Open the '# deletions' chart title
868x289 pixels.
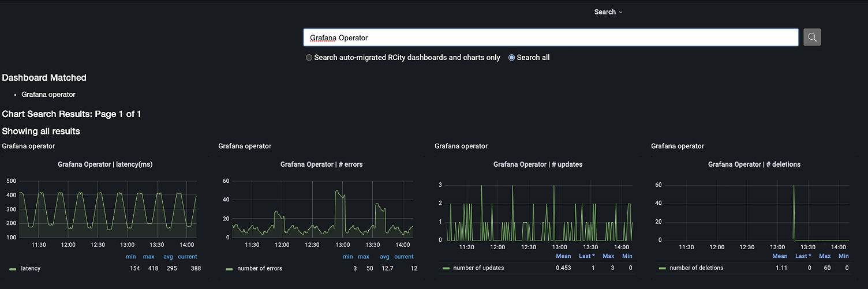(x=754, y=164)
